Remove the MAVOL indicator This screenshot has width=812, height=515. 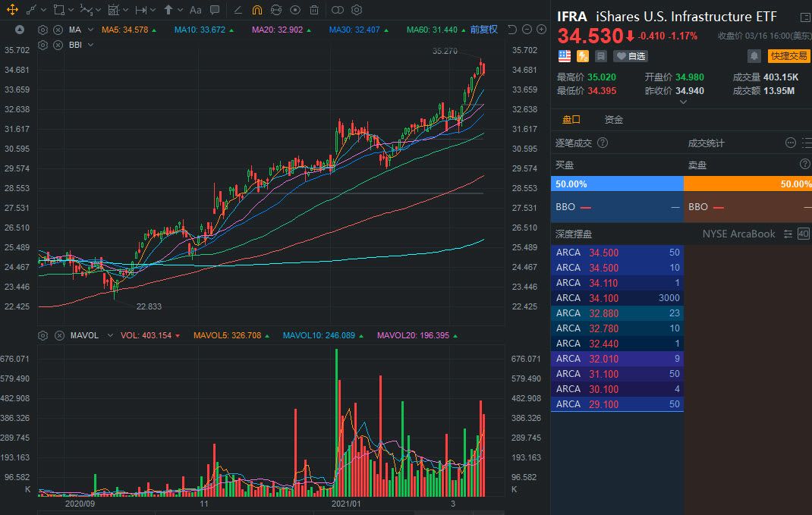click(59, 335)
